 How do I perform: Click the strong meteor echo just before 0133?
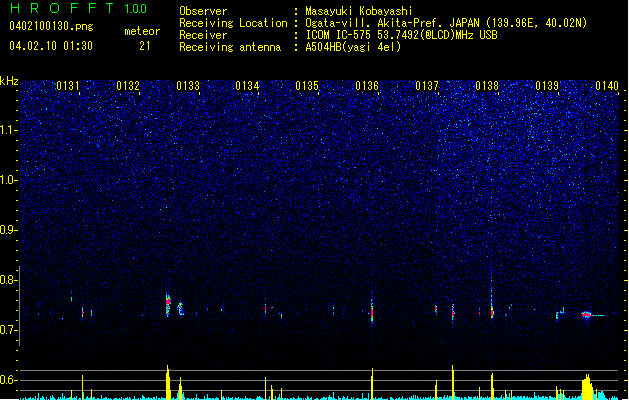coord(168,304)
